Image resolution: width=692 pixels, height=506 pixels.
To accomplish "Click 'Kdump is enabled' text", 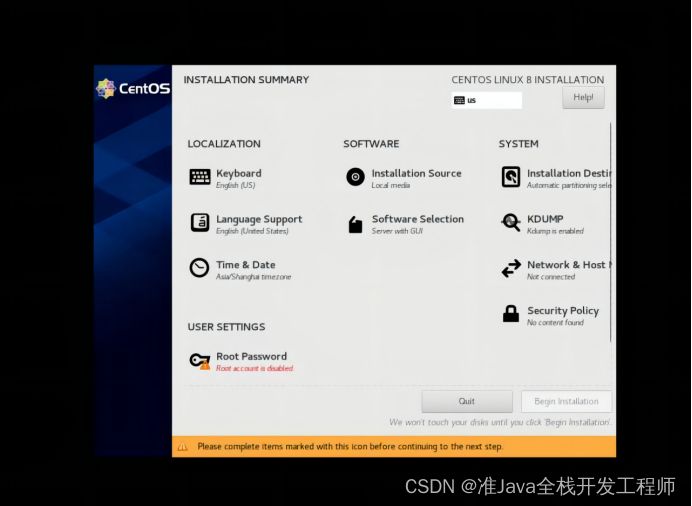I will point(555,231).
